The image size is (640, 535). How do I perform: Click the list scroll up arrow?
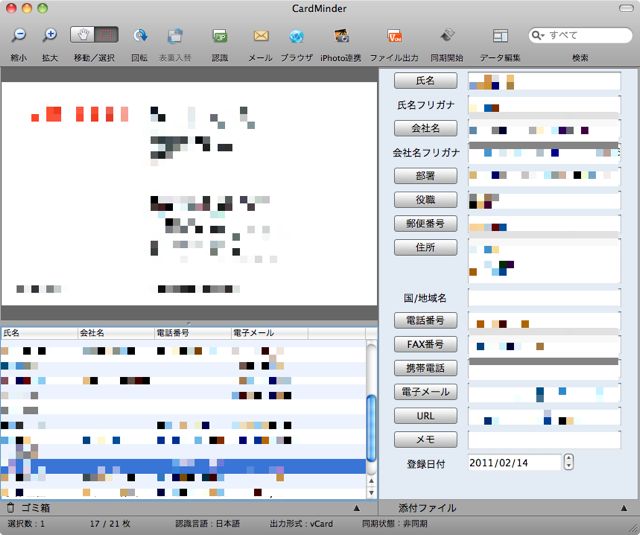[371, 482]
